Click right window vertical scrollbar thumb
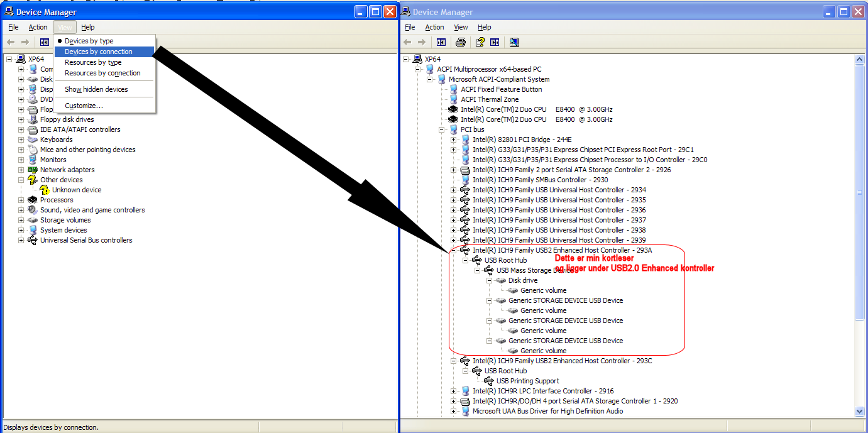 [x=860, y=192]
